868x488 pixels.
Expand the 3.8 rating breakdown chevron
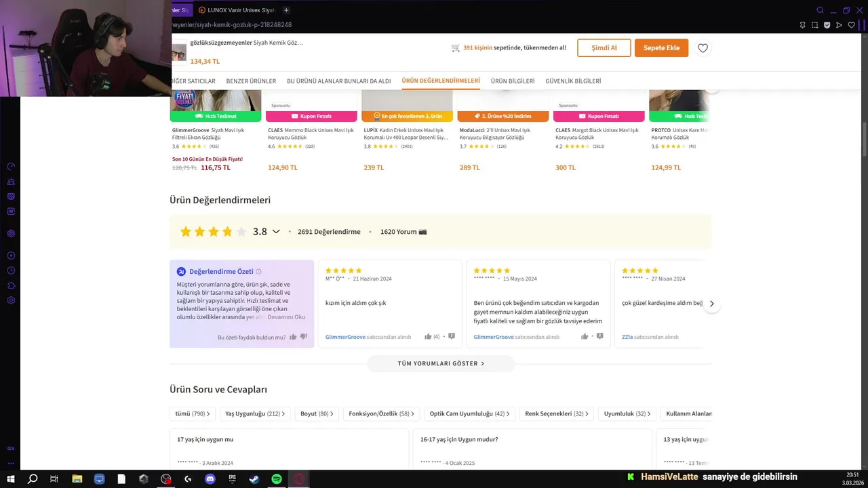point(276,232)
